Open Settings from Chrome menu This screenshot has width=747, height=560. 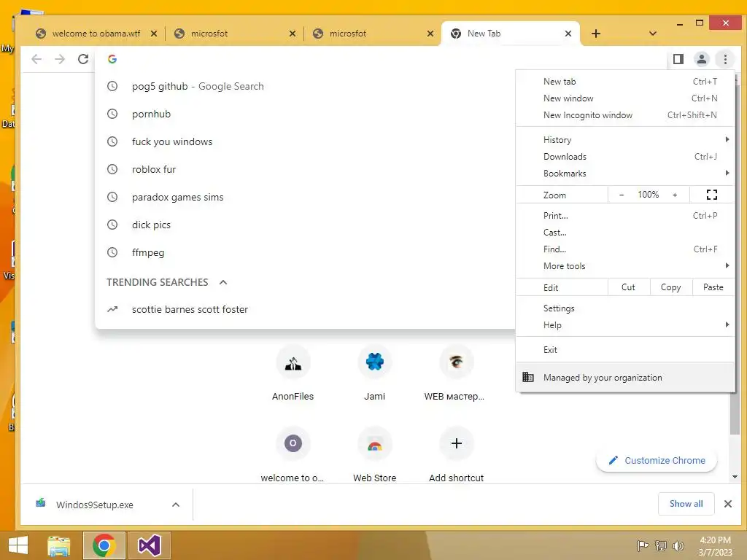625,308
